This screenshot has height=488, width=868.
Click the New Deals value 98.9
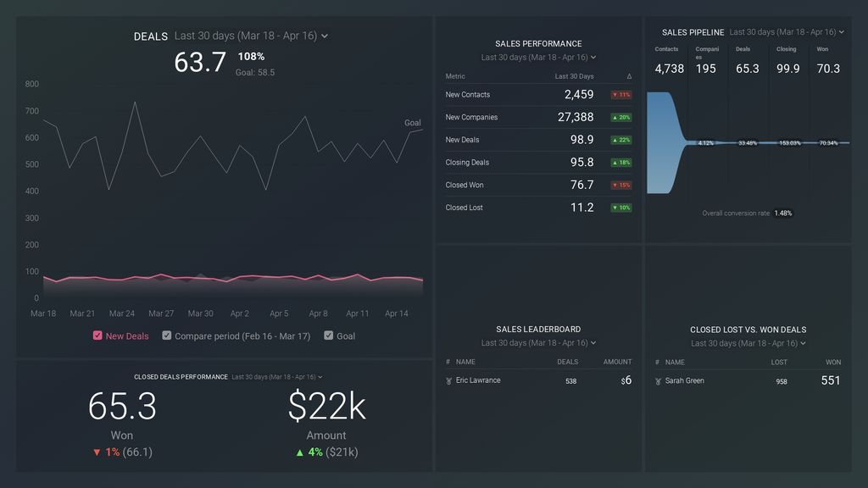(x=581, y=140)
